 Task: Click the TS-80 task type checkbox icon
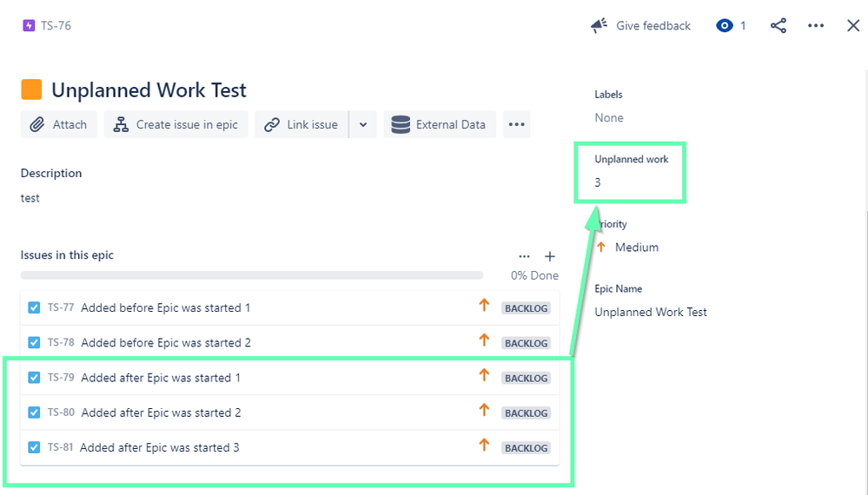[x=34, y=412]
